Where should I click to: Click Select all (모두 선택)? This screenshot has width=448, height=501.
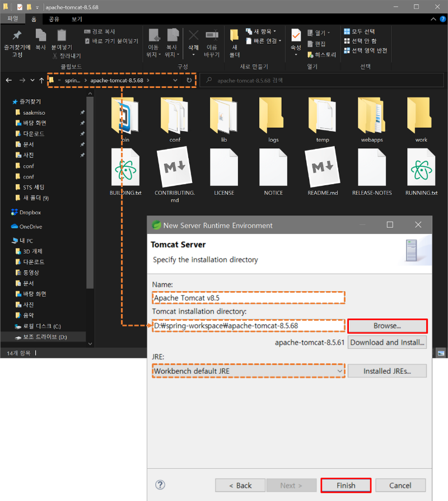pos(360,31)
